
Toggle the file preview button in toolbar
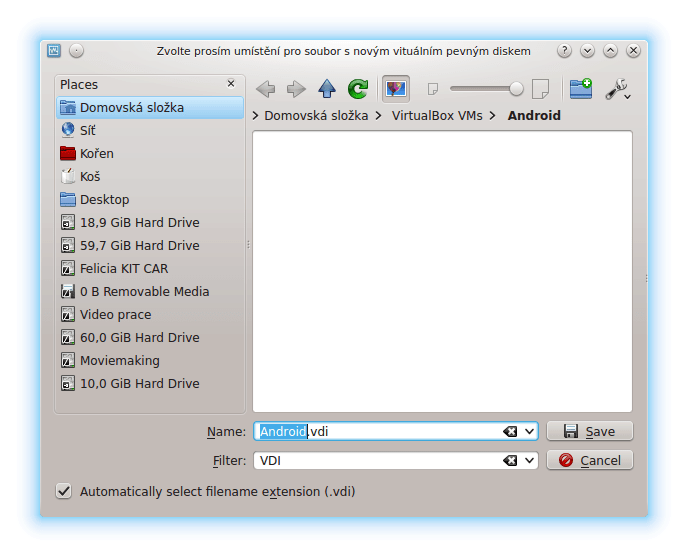(x=396, y=89)
